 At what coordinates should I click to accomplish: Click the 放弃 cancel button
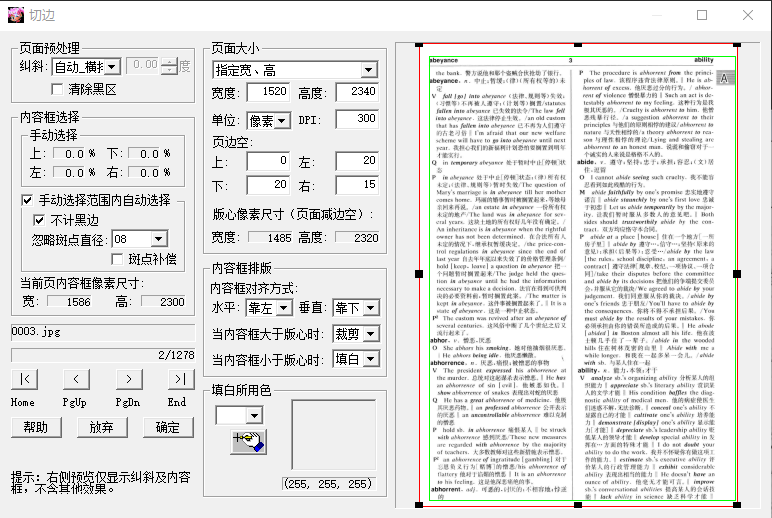pos(102,427)
